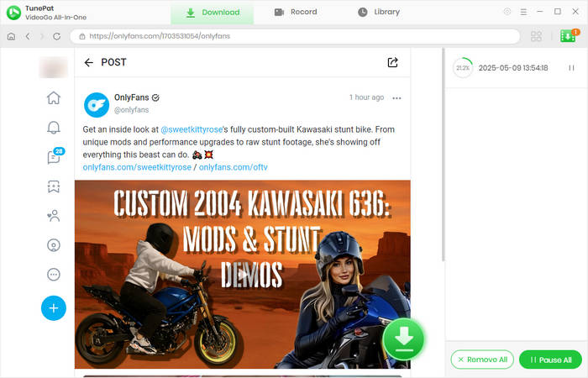Click the browser home icon
This screenshot has height=378, width=588.
coord(11,37)
